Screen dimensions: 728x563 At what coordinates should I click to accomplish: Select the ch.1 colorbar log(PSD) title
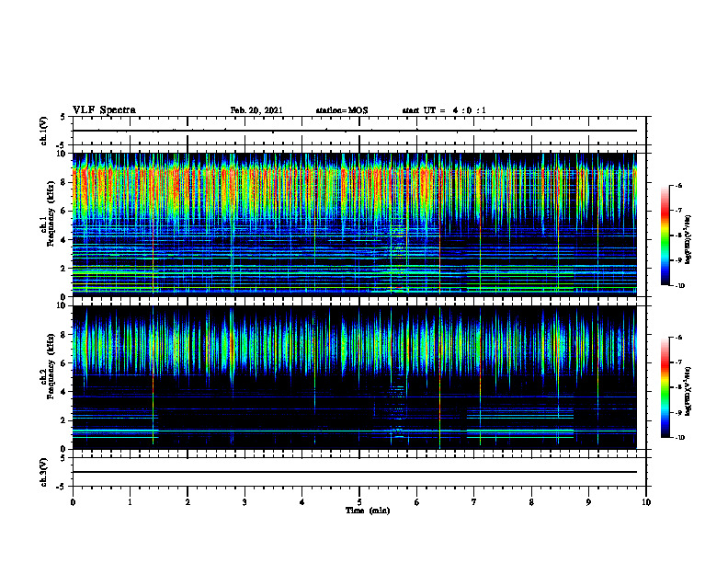tap(688, 240)
